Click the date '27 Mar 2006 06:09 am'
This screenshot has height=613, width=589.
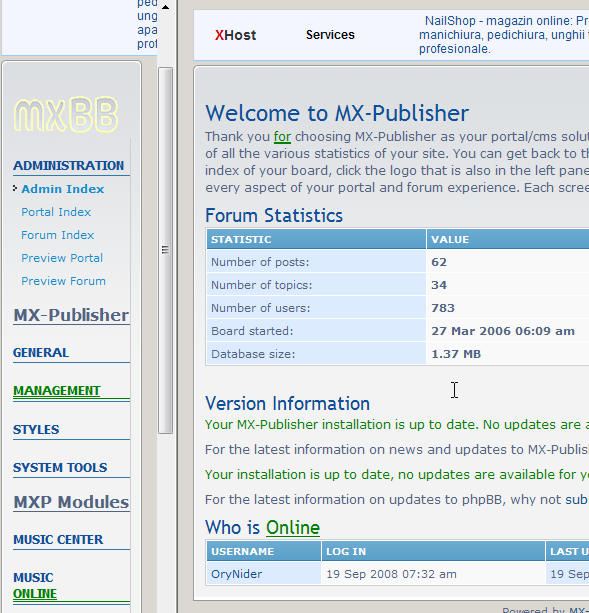point(503,331)
